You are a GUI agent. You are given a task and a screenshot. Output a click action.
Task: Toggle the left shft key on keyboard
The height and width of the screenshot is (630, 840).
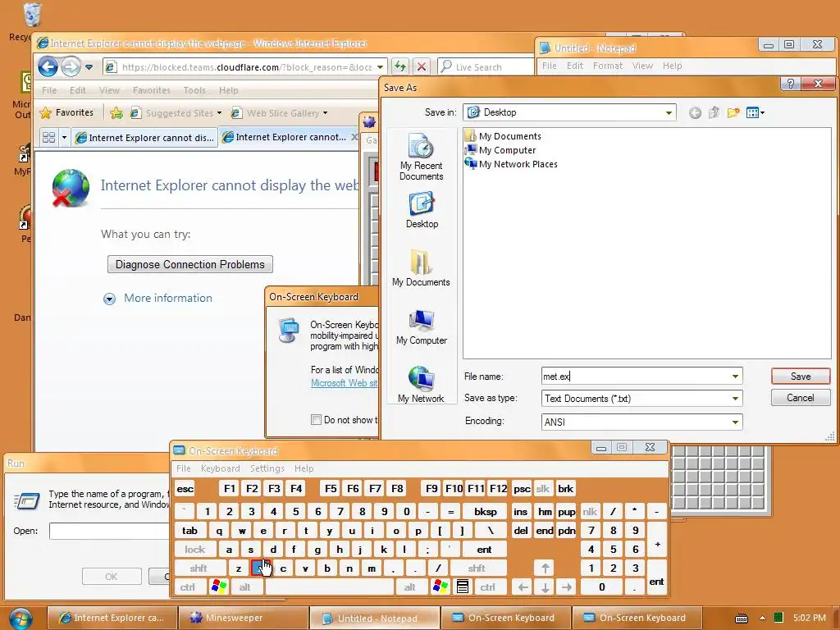pos(199,568)
